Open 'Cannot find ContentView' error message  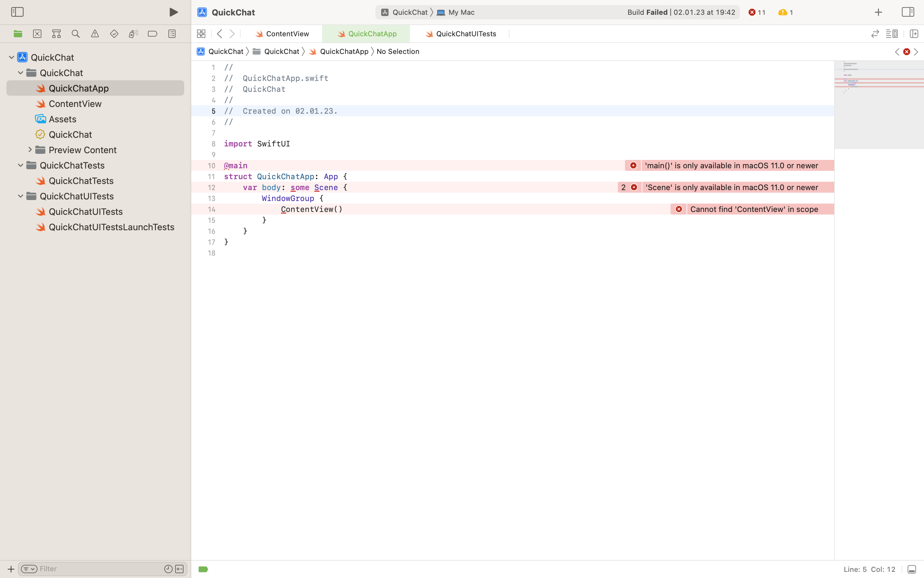[754, 209]
